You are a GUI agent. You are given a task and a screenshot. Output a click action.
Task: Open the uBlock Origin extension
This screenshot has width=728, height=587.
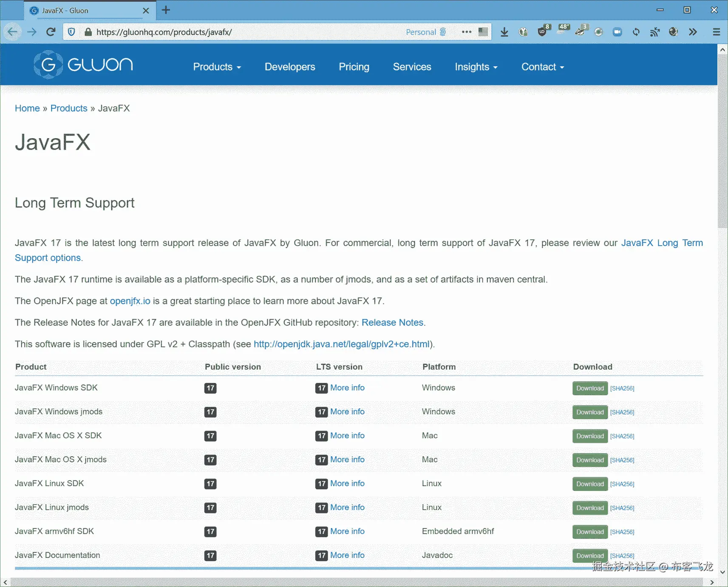543,31
